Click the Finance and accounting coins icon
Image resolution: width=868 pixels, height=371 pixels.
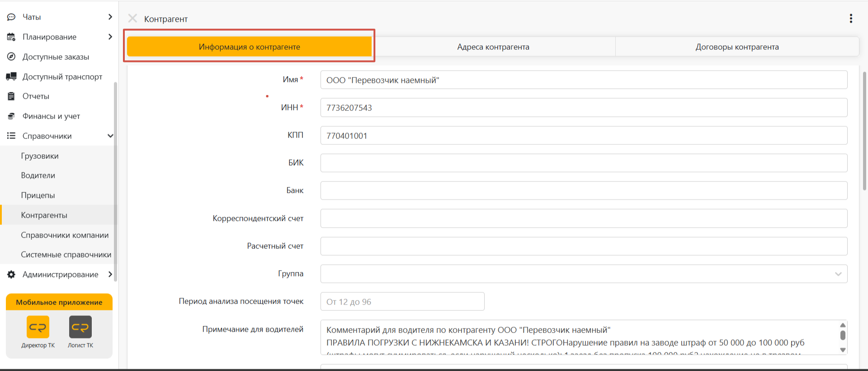coord(11,116)
